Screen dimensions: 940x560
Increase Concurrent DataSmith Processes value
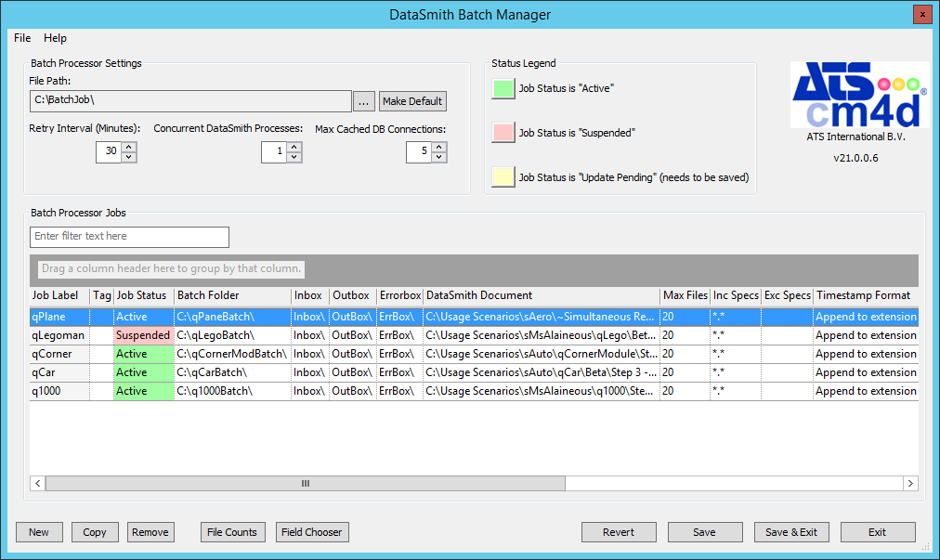(294, 147)
